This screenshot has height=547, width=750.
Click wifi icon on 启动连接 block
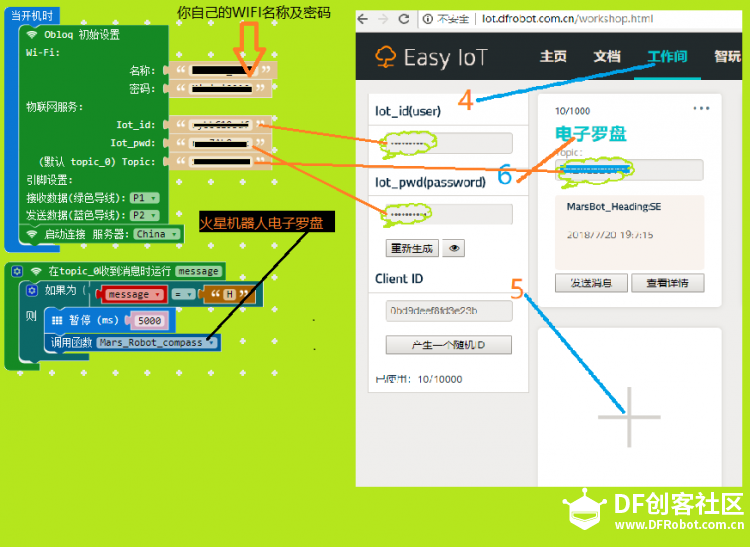coord(32,234)
